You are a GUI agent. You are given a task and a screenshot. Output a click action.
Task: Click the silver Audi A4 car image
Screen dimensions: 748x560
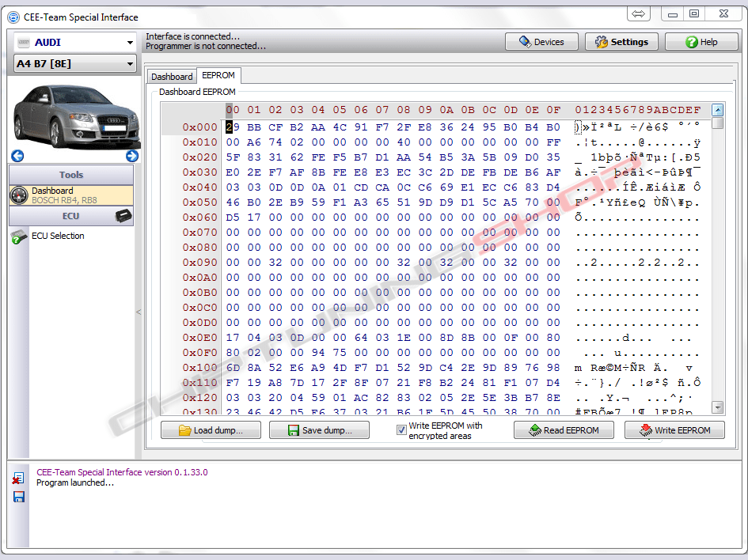(x=76, y=115)
